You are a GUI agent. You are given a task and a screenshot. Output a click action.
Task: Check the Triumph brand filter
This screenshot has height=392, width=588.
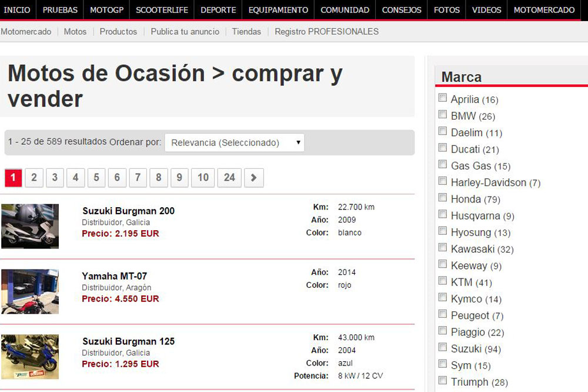(443, 380)
